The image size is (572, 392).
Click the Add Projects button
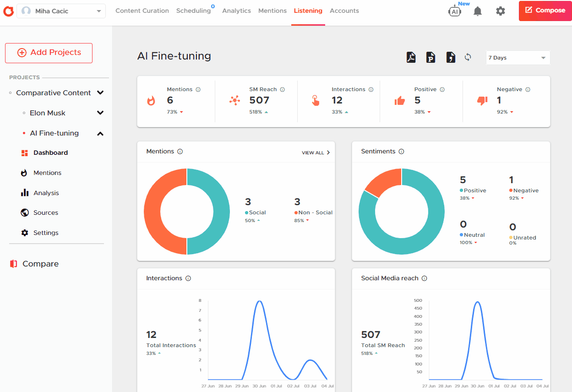49,53
